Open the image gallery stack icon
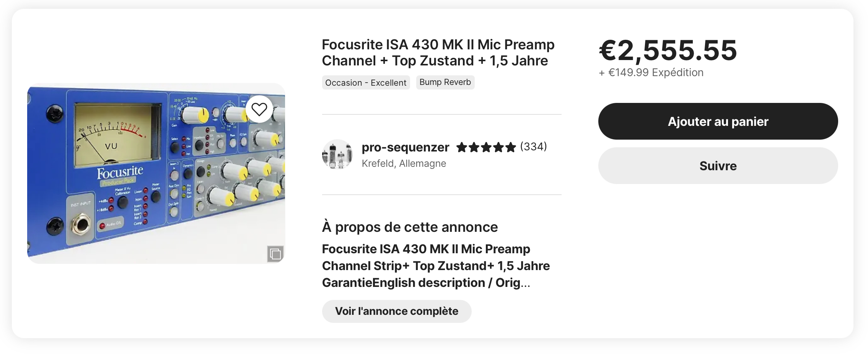This screenshot has width=868, height=355. point(275,254)
